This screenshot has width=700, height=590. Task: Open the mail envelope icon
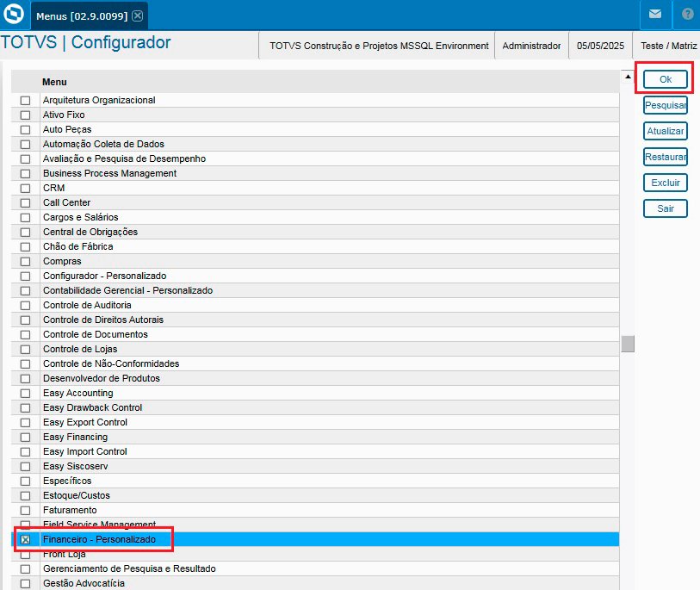tap(655, 15)
